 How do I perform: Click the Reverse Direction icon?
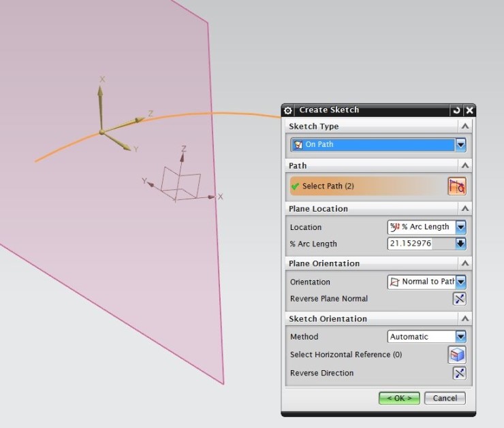pyautogui.click(x=460, y=373)
